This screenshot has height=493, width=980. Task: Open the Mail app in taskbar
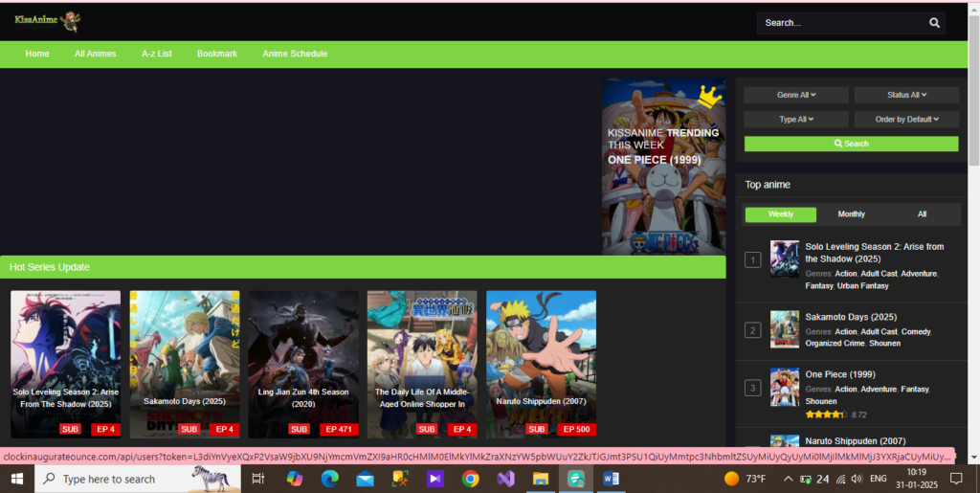pyautogui.click(x=365, y=479)
